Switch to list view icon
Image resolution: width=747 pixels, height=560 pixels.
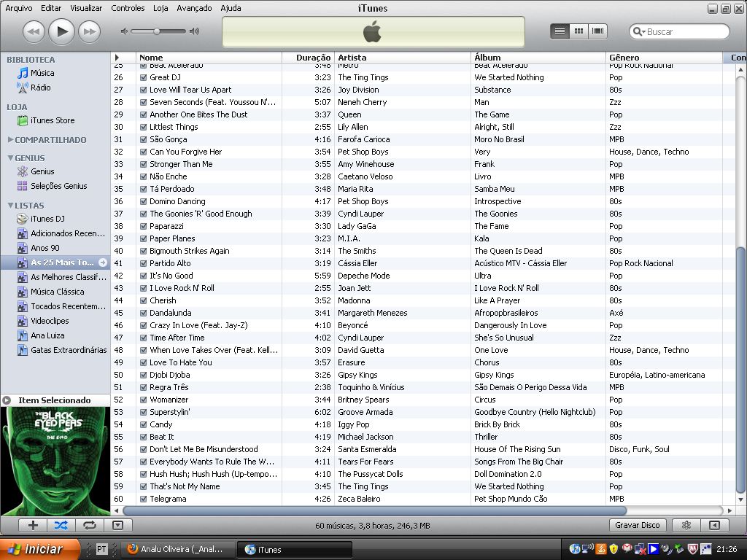click(x=560, y=31)
